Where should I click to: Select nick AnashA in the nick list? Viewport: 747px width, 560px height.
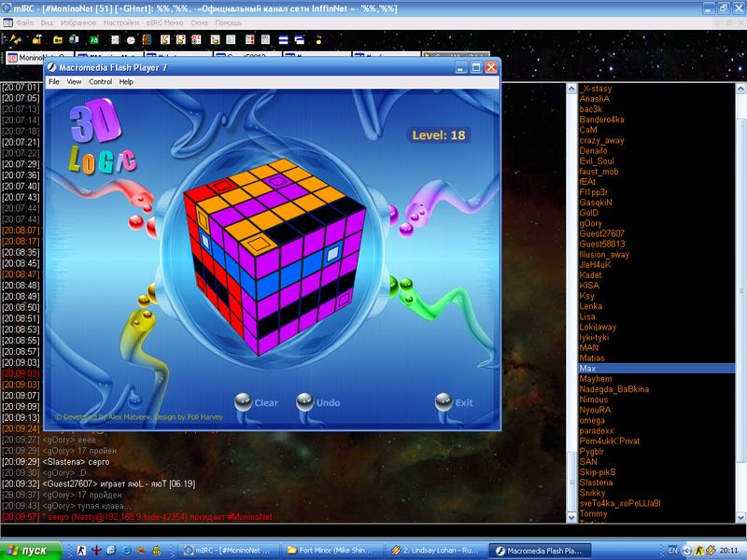[594, 99]
